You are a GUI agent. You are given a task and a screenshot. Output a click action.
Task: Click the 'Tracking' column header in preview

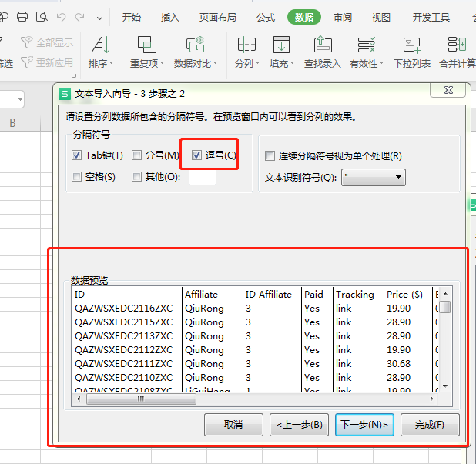(355, 295)
